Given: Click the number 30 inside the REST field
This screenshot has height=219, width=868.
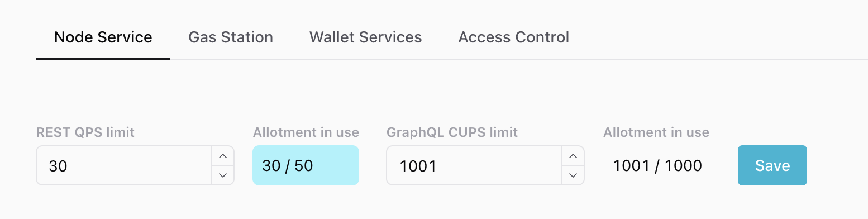Looking at the screenshot, I should 58,166.
